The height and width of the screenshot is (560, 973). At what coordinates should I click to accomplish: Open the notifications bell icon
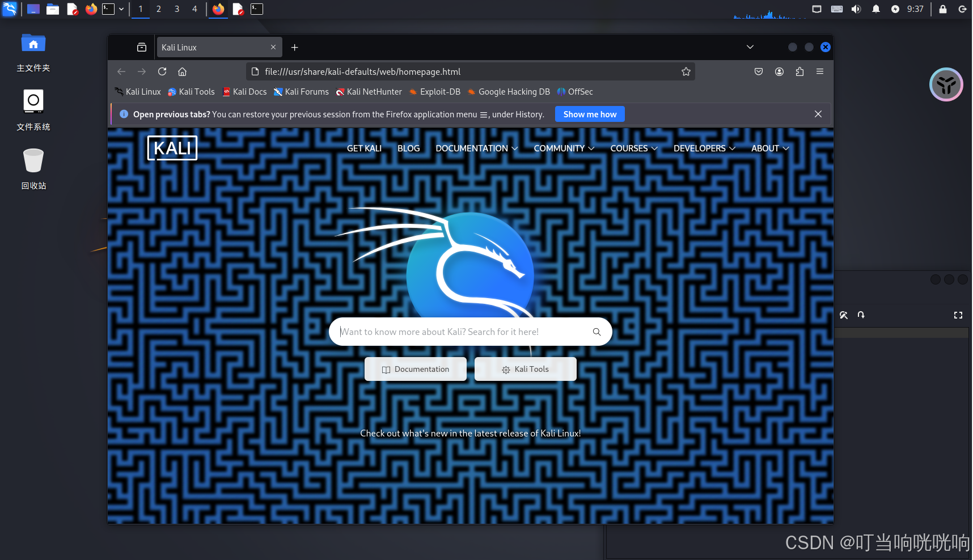coord(876,9)
